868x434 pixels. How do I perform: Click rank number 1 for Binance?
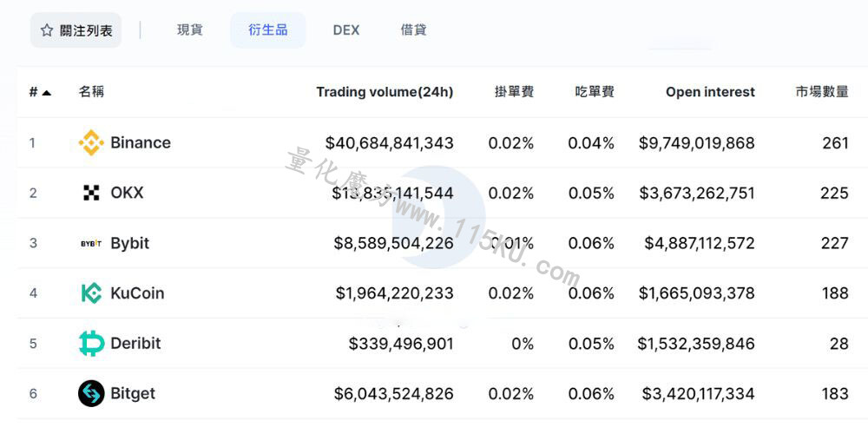(x=33, y=143)
